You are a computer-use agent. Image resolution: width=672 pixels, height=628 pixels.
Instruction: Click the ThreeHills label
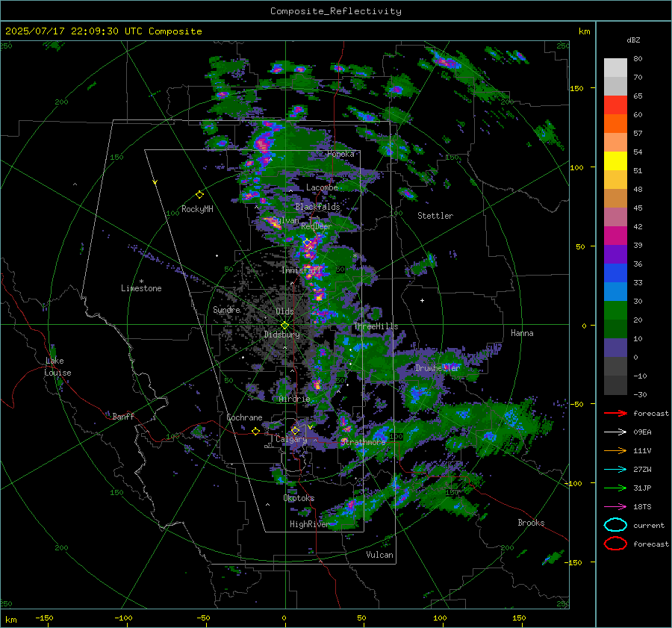[376, 326]
